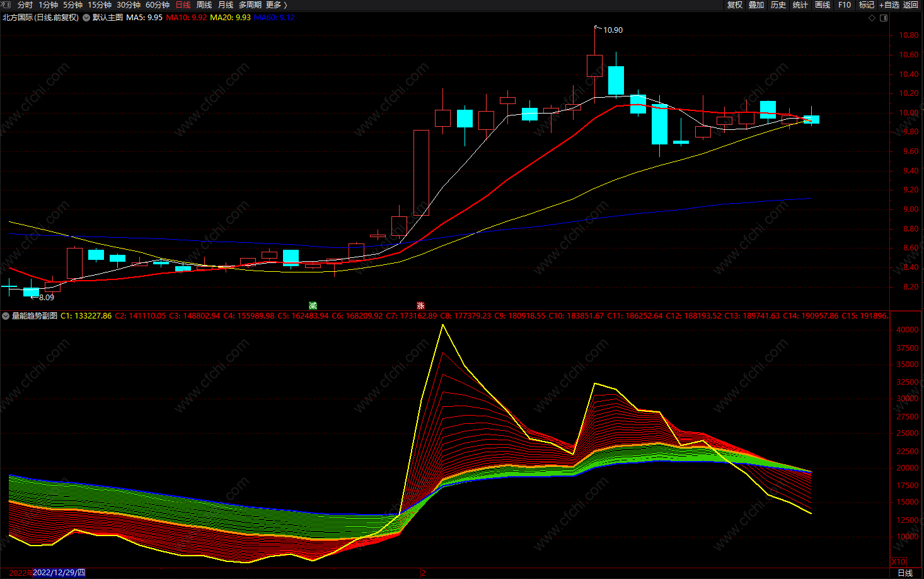Click the yellow volume line peak near 40000
Screen dimensions: 924x579
pos(443,325)
